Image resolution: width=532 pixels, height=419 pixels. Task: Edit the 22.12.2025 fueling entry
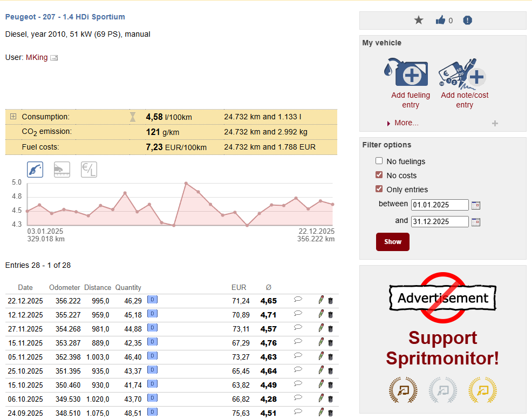pyautogui.click(x=321, y=300)
